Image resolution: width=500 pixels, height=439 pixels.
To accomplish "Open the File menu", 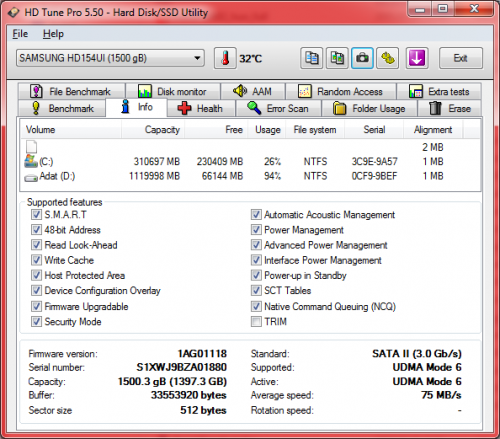I will tap(20, 34).
